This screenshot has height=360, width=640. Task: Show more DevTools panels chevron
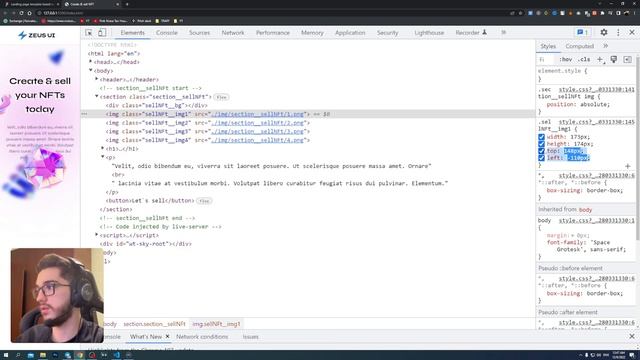(x=504, y=32)
